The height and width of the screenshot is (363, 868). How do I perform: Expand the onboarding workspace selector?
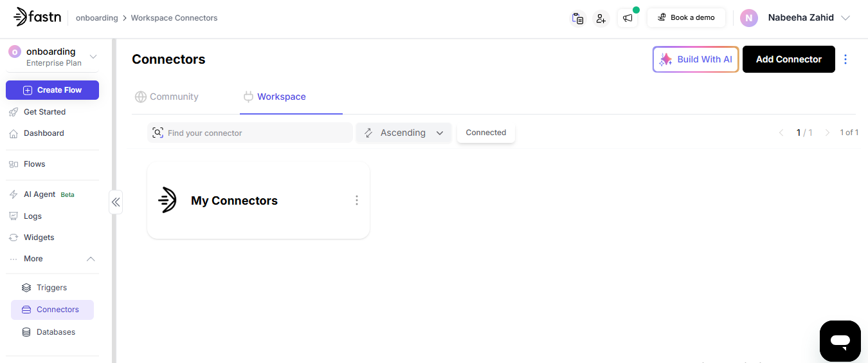[93, 57]
